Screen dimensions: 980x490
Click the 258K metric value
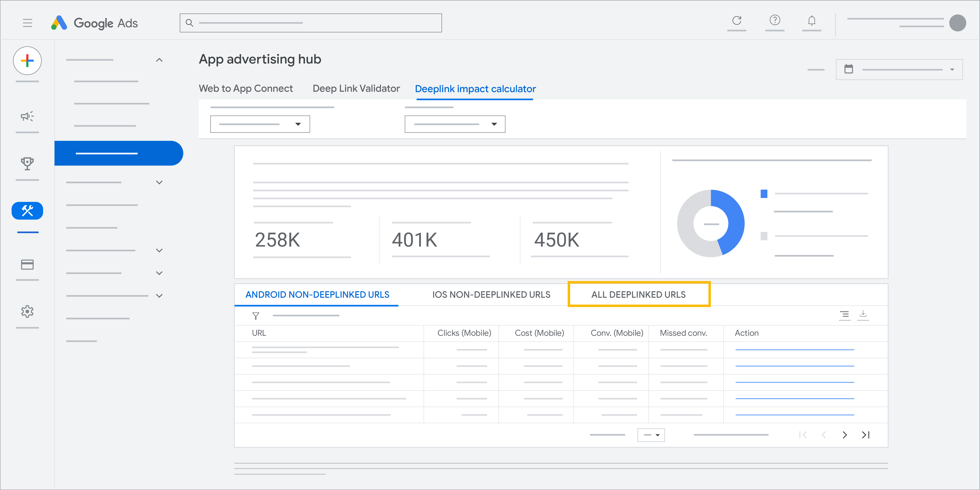(277, 240)
